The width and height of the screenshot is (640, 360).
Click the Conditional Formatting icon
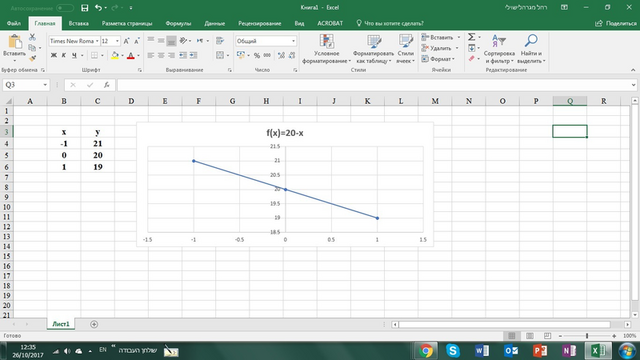pos(327,42)
